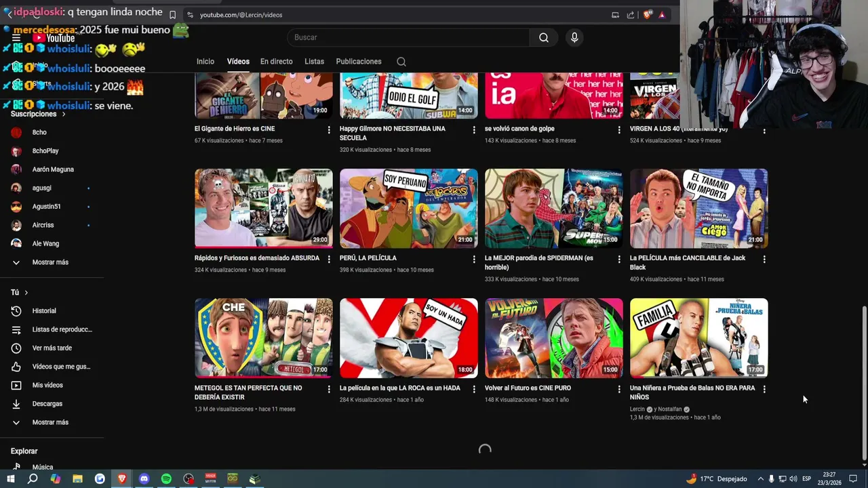Open options for 'se volvió canon de golpe'
Screen dimensions: 868x488
[619, 129]
